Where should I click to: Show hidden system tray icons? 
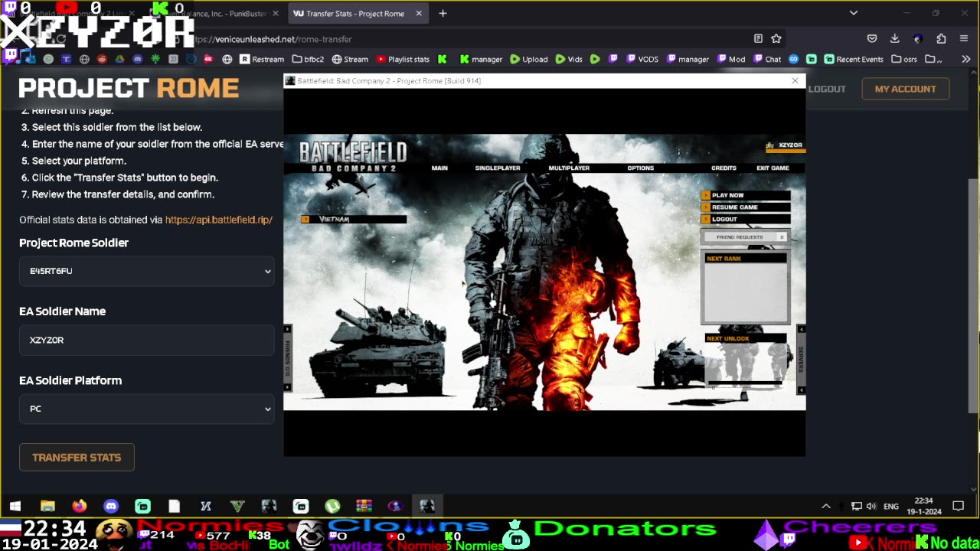point(826,506)
